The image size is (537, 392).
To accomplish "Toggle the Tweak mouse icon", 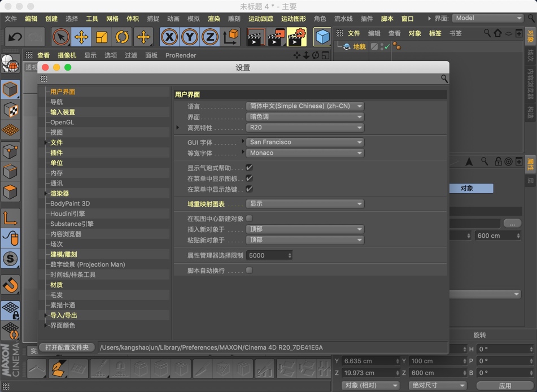I will (x=10, y=238).
